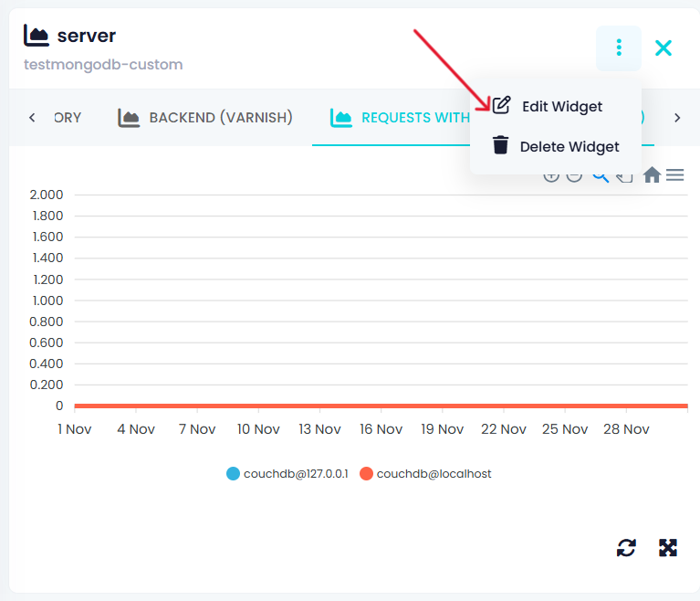
Task: Click the chart icon beside server title
Action: click(x=37, y=36)
